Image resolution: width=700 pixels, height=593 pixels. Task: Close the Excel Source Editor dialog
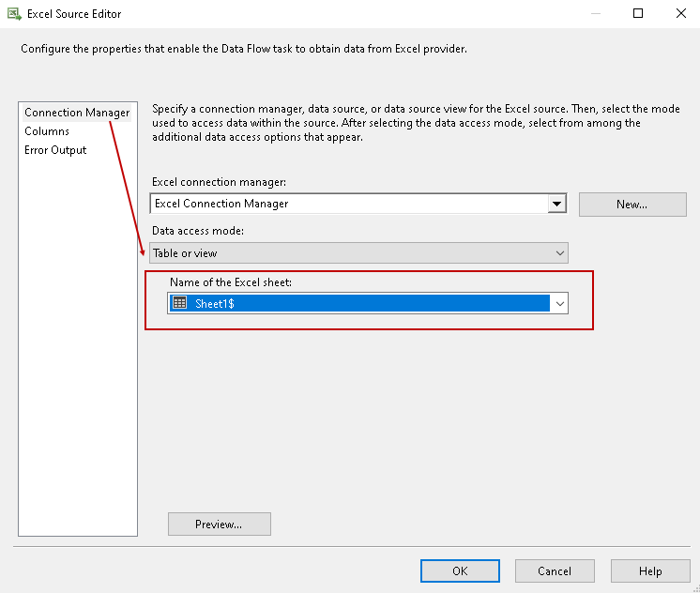click(680, 14)
